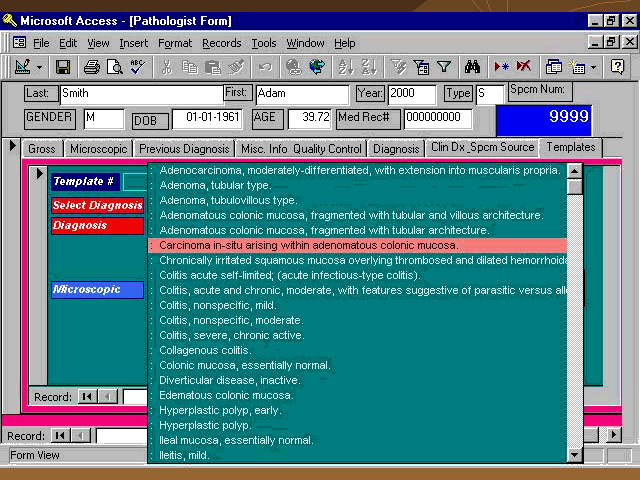
Task: Click the red Select Diagnosis button
Action: point(97,205)
